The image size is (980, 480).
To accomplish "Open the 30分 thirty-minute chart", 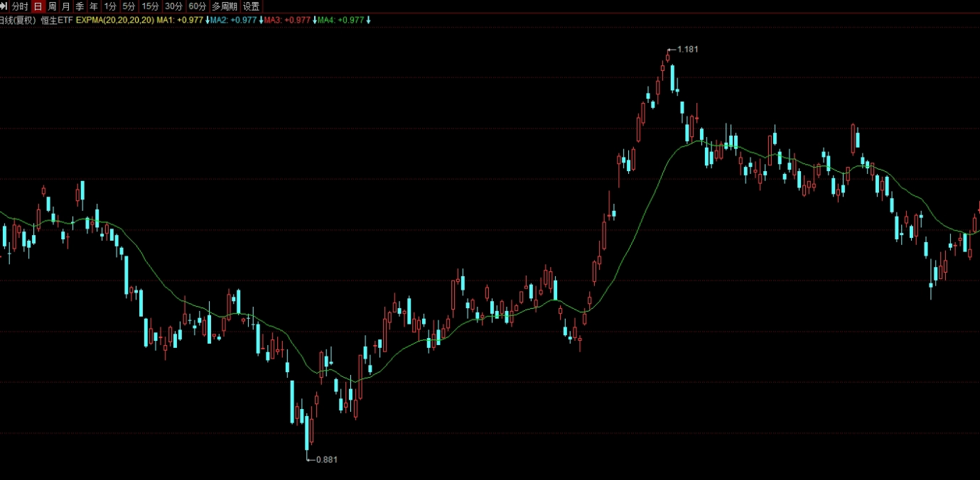I will (x=174, y=6).
